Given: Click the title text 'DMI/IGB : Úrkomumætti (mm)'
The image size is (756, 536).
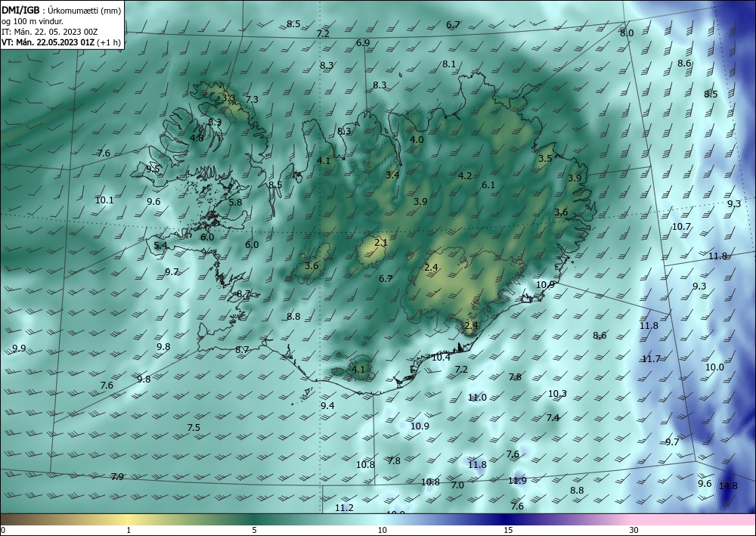Looking at the screenshot, I should (61, 11).
